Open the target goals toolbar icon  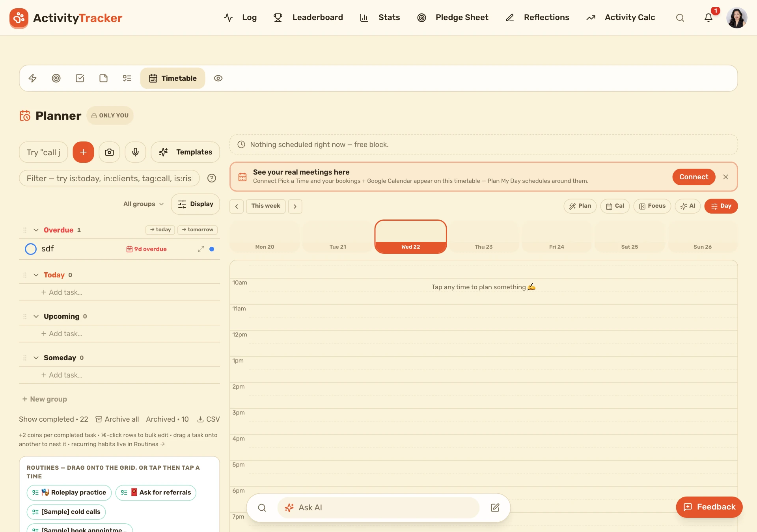(56, 78)
